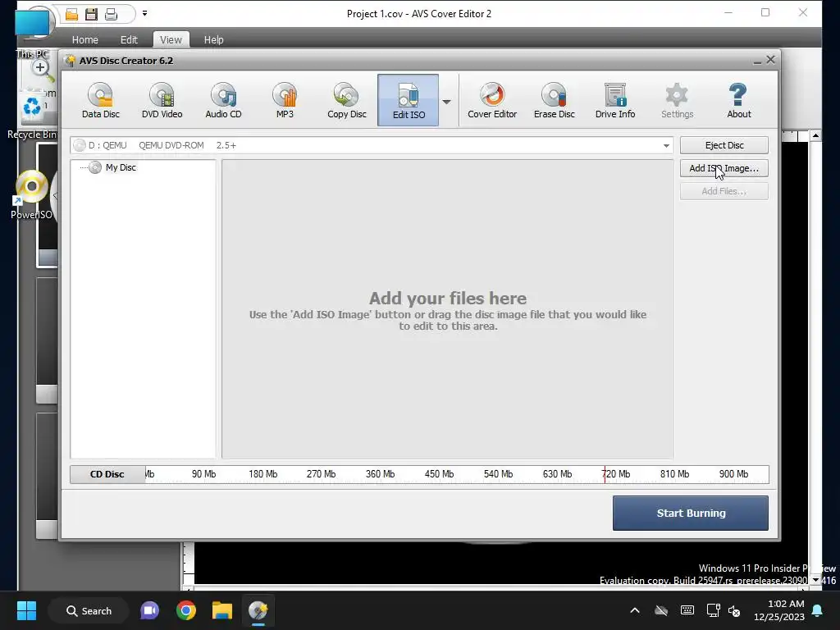Open the notification bell icon
The height and width of the screenshot is (630, 840).
(x=818, y=610)
